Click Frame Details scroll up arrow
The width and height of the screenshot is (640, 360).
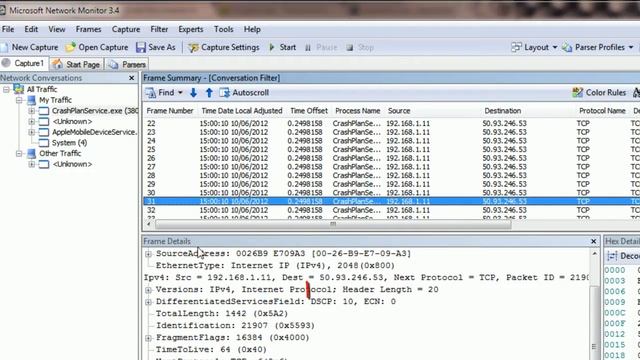click(595, 254)
